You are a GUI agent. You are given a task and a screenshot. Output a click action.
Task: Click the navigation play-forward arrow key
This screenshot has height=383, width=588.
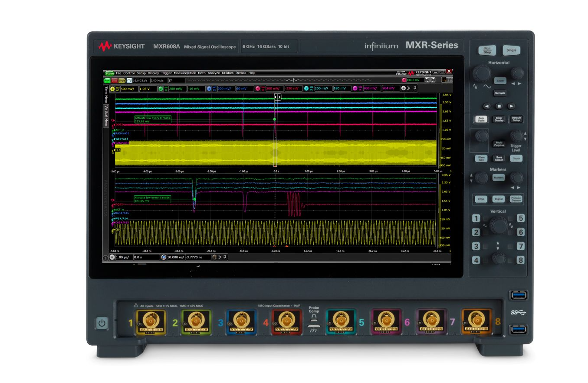512,106
